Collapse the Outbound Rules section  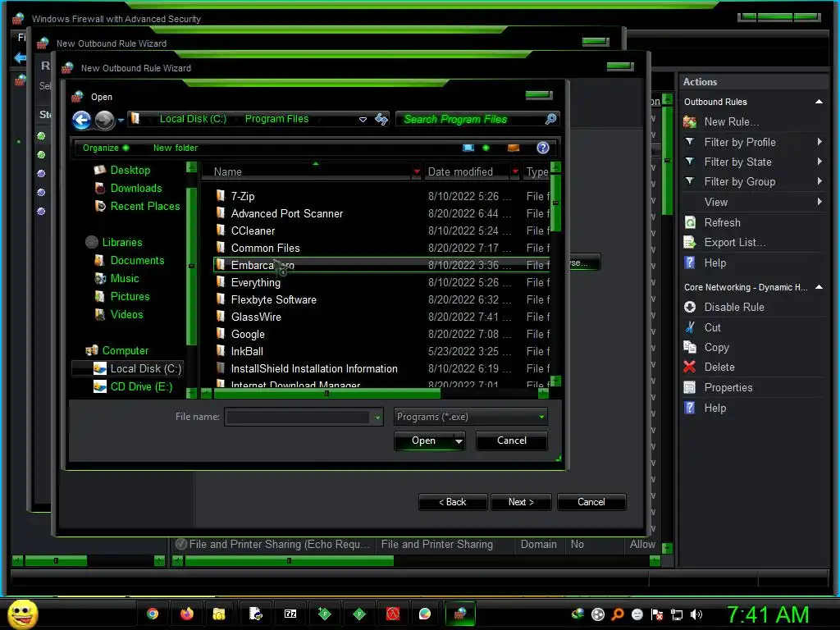tap(819, 102)
